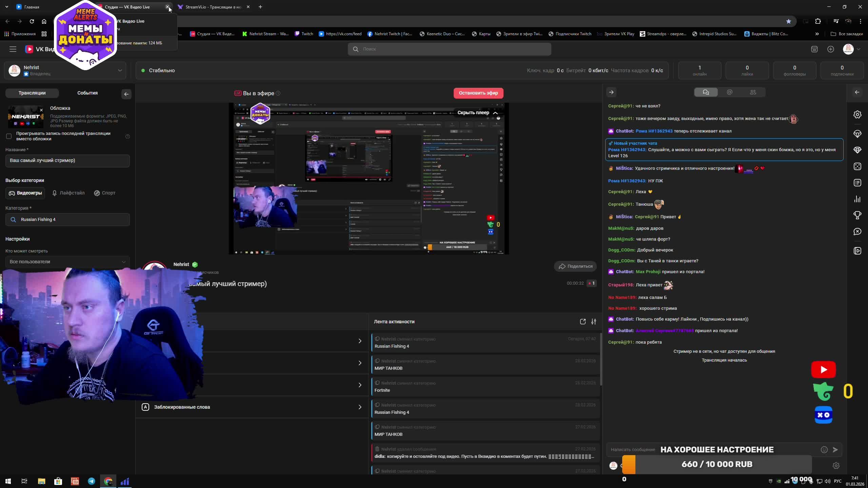Viewport: 868px width, 488px height.
Task: Open the Все пользователи viewer dropdown
Action: [67, 262]
